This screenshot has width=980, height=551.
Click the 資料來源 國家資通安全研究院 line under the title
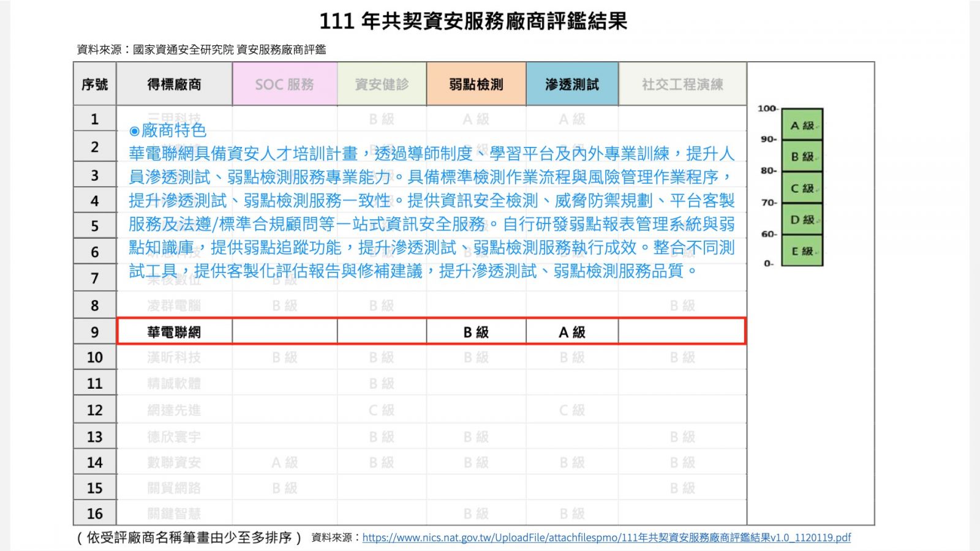pos(202,50)
